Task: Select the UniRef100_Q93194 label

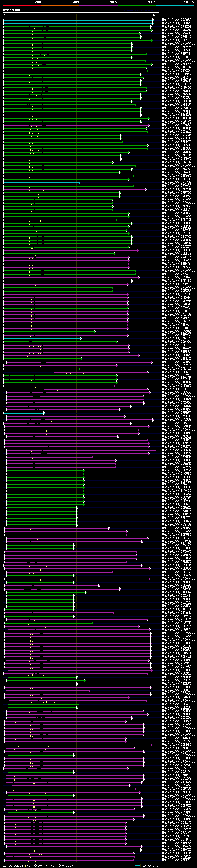Action: point(177,772)
